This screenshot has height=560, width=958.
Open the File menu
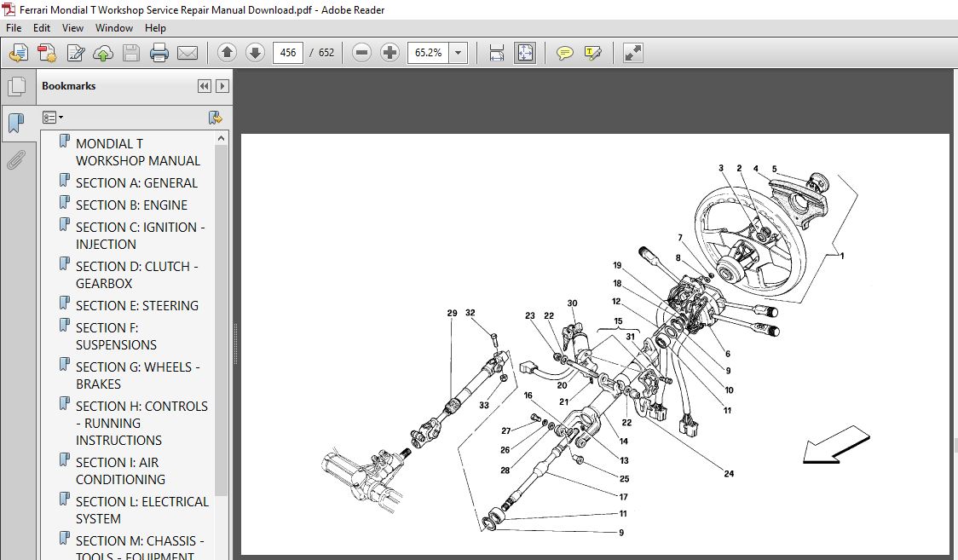coord(14,28)
